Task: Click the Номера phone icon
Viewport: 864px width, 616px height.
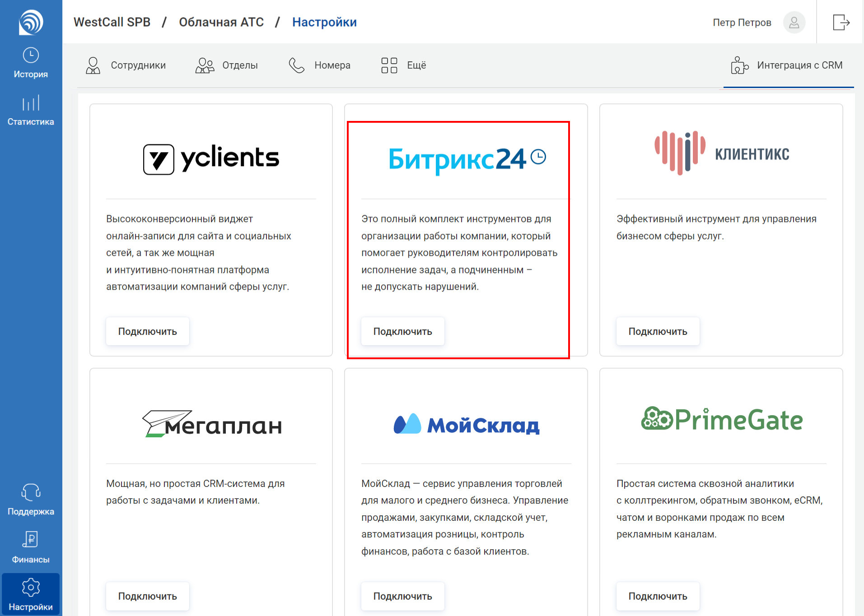Action: (297, 65)
